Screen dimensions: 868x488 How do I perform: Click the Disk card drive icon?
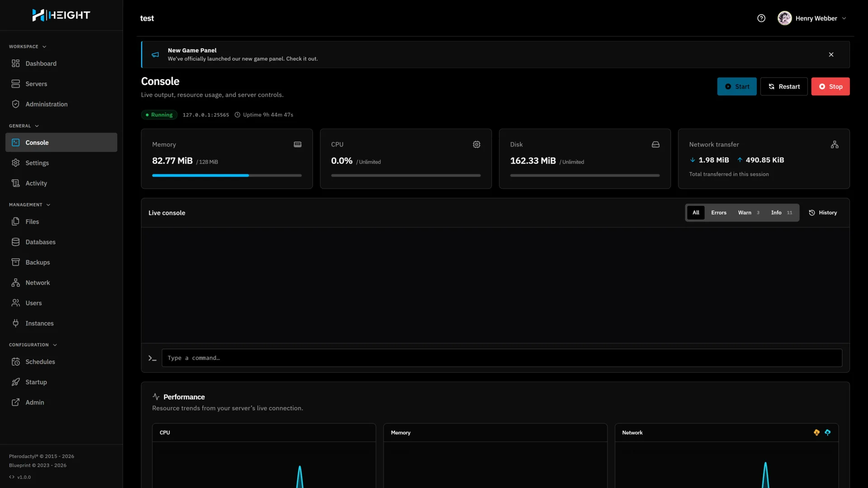[656, 145]
